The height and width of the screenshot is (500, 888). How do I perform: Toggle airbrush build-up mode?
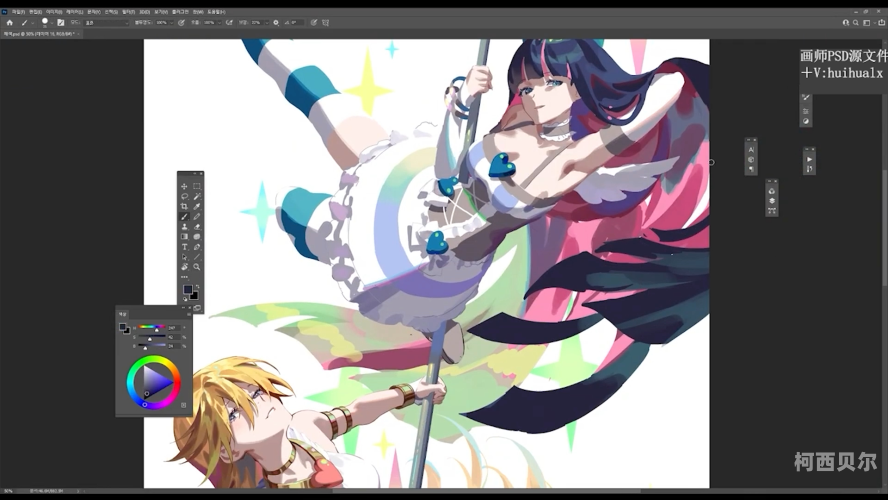pos(229,23)
